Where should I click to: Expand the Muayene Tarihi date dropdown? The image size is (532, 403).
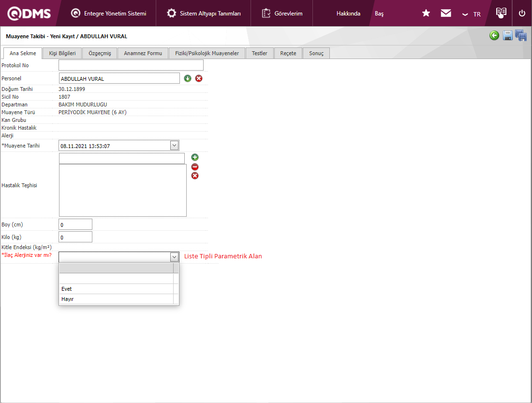pos(174,145)
